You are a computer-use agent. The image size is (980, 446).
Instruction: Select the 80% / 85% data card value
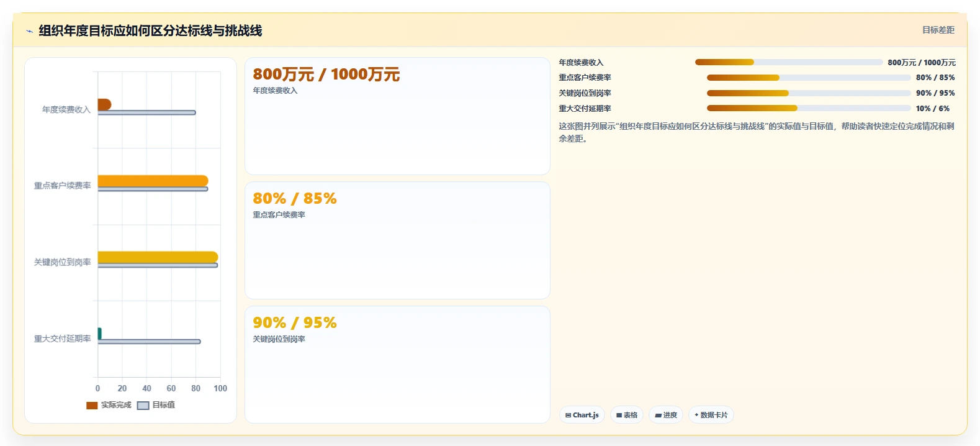click(295, 199)
